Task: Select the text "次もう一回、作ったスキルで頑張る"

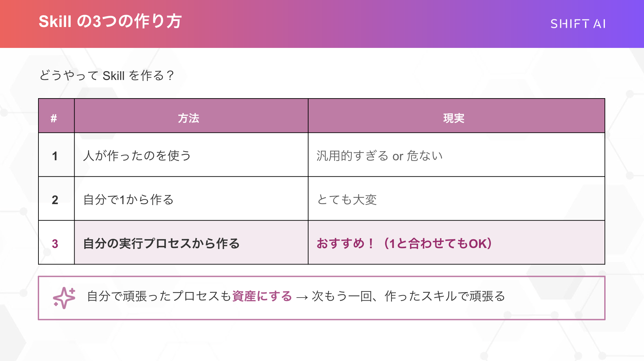Action: (x=408, y=296)
